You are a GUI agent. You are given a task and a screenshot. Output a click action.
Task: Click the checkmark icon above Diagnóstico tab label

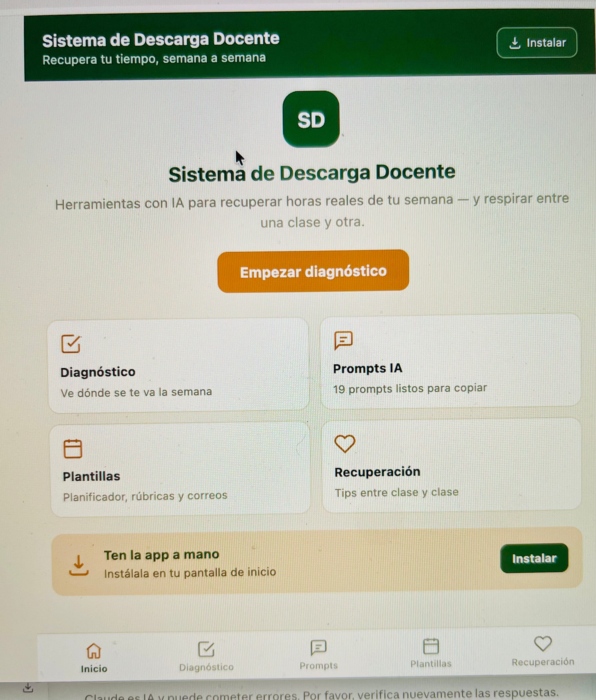(206, 649)
